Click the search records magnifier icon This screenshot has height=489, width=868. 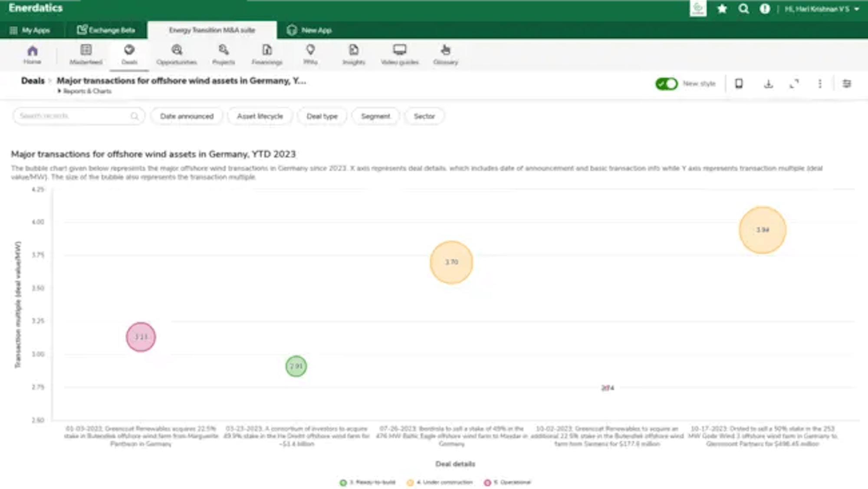click(x=135, y=116)
